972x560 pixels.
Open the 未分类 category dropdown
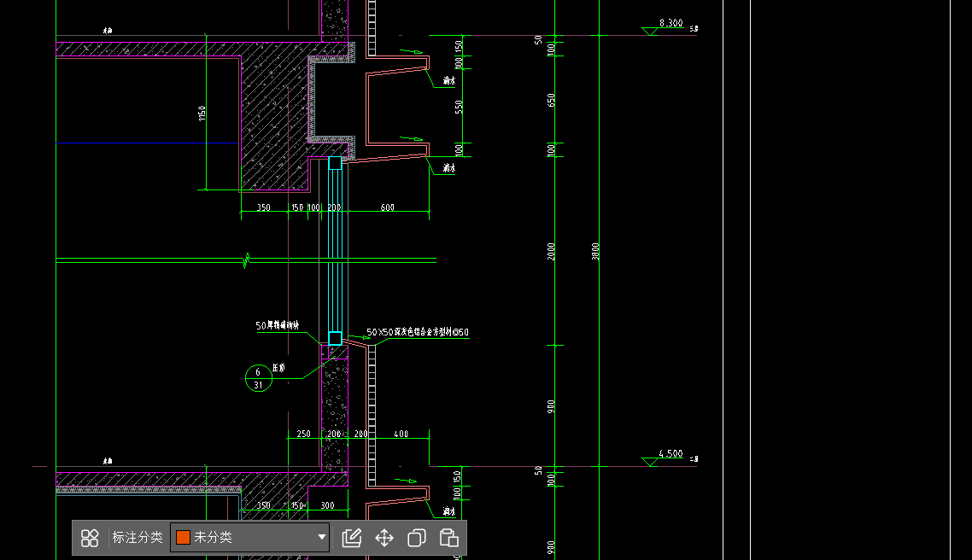pyautogui.click(x=249, y=538)
